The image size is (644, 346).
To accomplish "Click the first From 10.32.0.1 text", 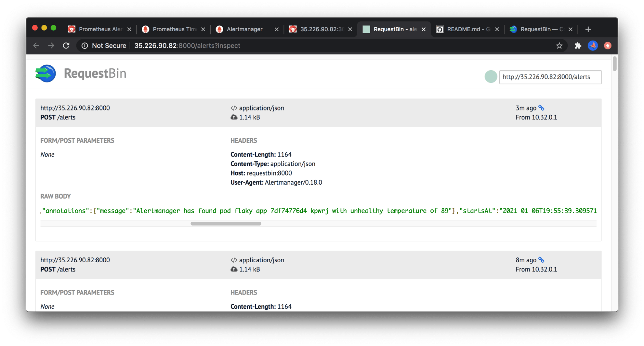I will (536, 117).
